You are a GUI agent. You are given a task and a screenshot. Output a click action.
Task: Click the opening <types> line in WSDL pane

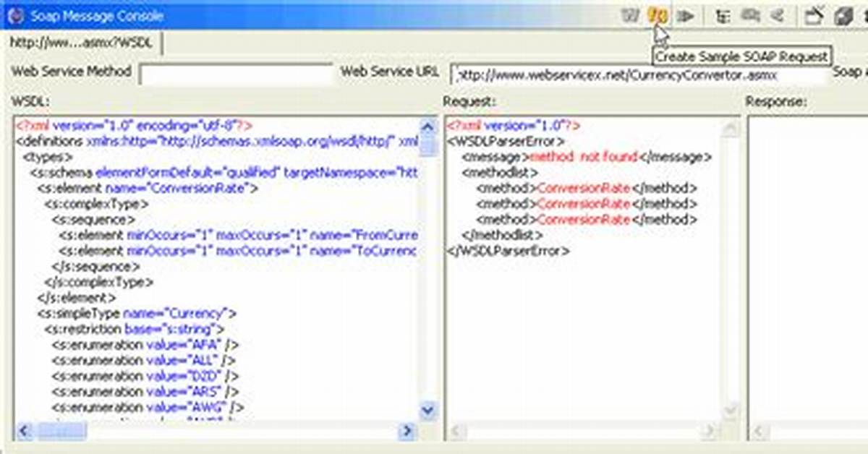[48, 157]
